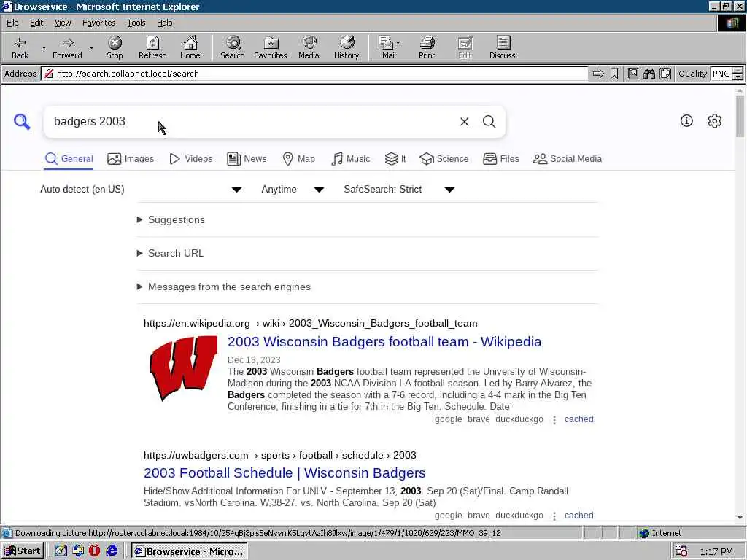Go to Home page
Image resolution: width=747 pixels, height=560 pixels.
(190, 47)
